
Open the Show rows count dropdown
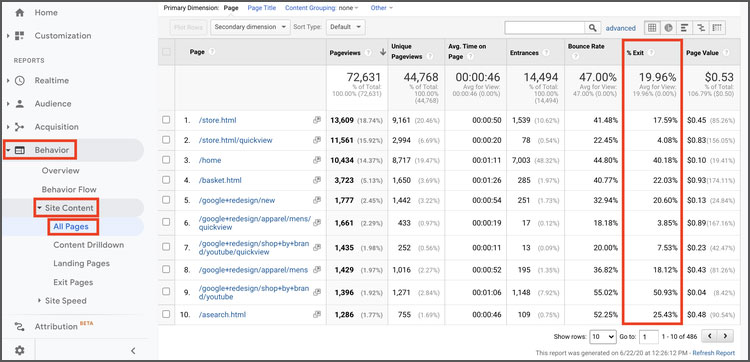tap(603, 337)
